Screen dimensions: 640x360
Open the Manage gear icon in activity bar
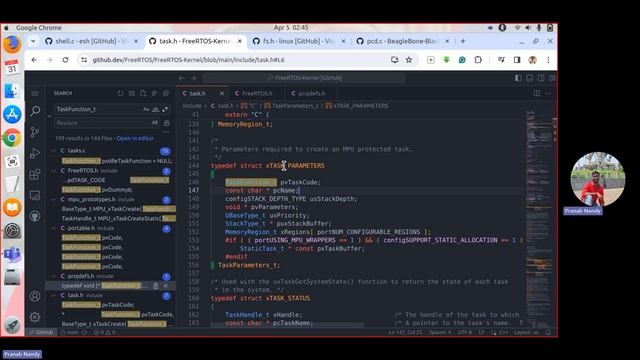point(35,317)
